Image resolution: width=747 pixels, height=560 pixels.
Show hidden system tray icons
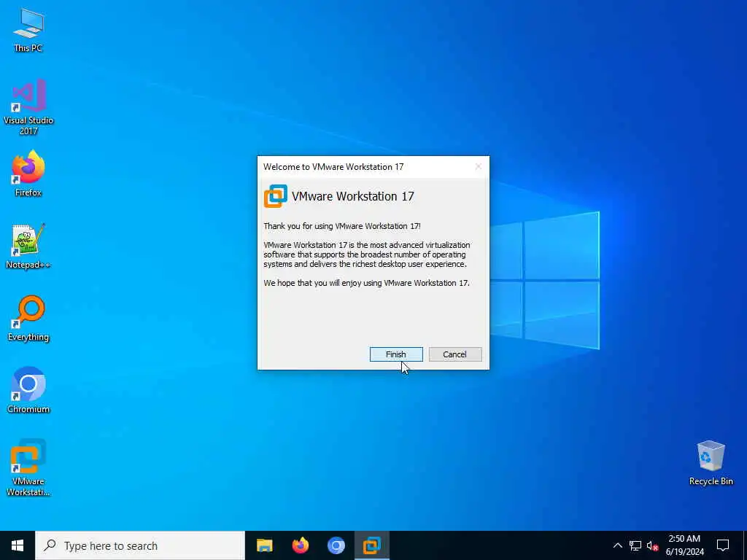617,545
